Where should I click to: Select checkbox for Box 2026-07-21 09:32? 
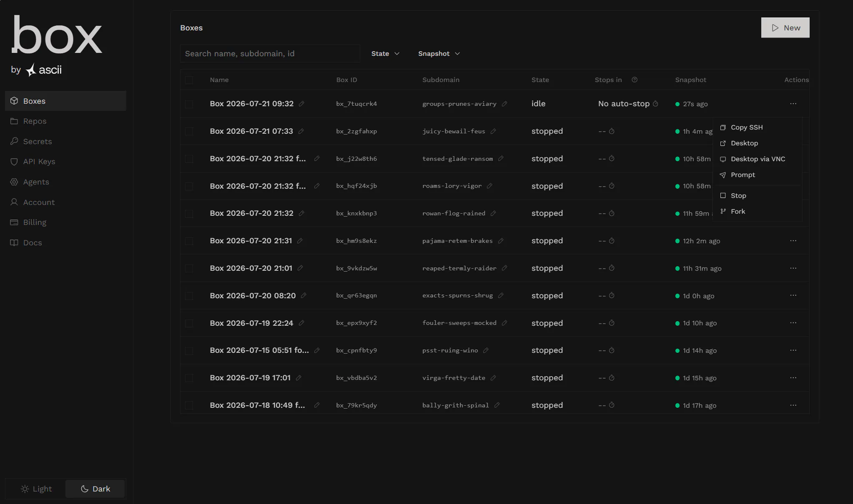189,104
